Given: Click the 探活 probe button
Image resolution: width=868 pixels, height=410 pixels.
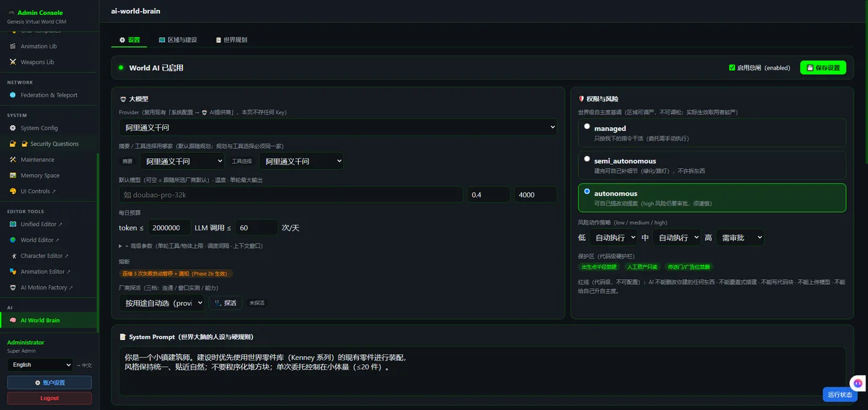Looking at the screenshot, I should pyautogui.click(x=225, y=303).
